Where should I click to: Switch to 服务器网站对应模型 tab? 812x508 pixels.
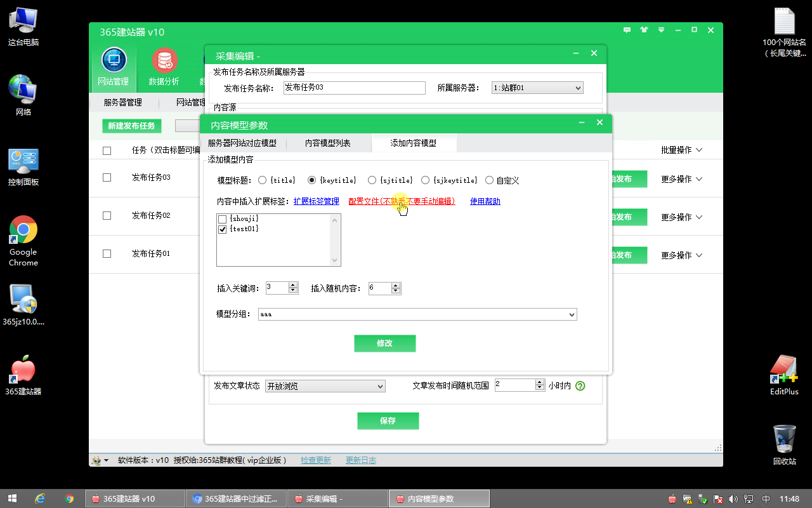tap(242, 144)
